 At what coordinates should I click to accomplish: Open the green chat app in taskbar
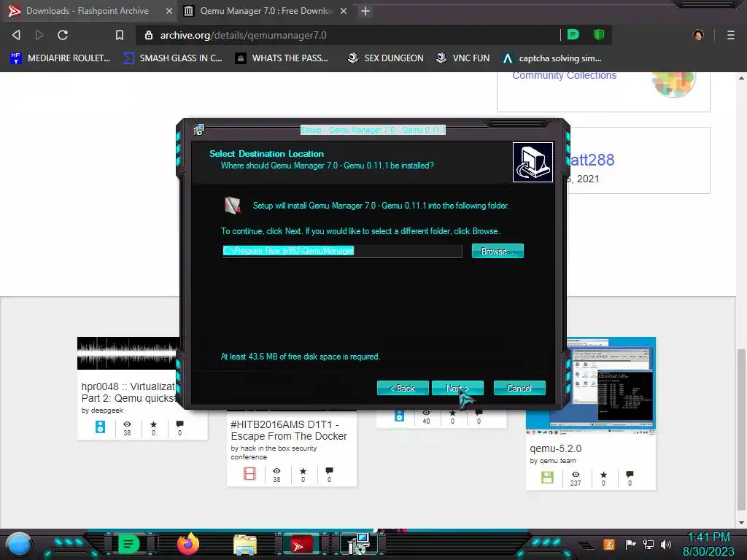(128, 543)
